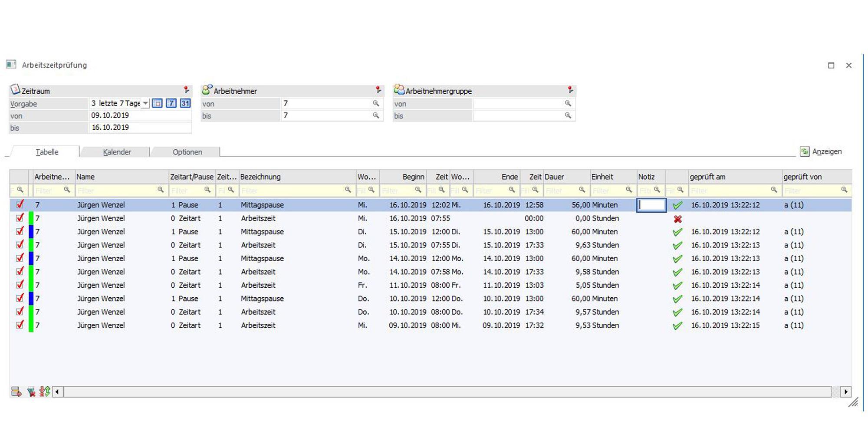
Task: Open Arbeitnehmergruppe 'bis' search lookup
Action: 568,115
